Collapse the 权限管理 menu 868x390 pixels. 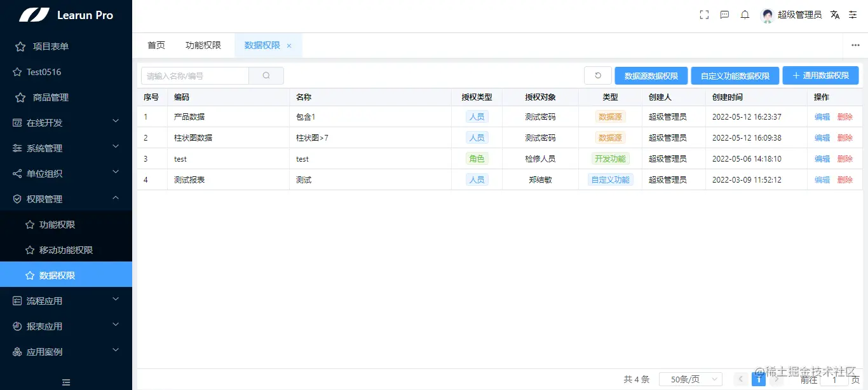116,198
